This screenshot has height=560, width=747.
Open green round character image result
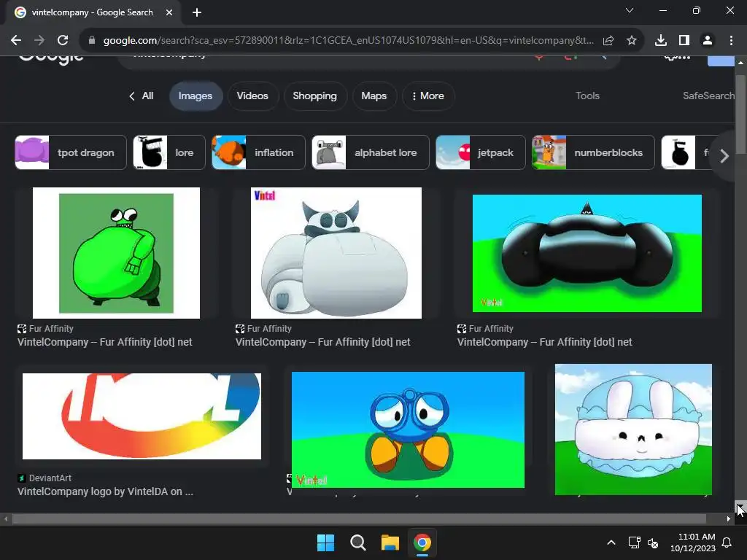(x=116, y=253)
